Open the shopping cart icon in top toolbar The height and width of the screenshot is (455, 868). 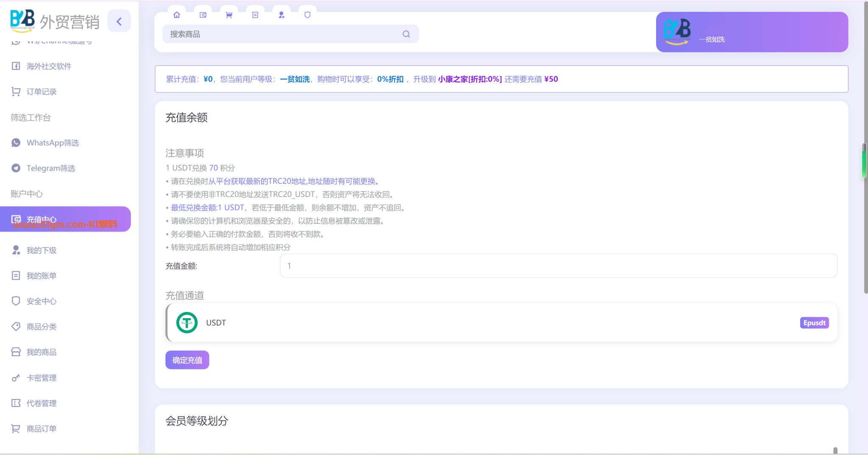click(229, 15)
